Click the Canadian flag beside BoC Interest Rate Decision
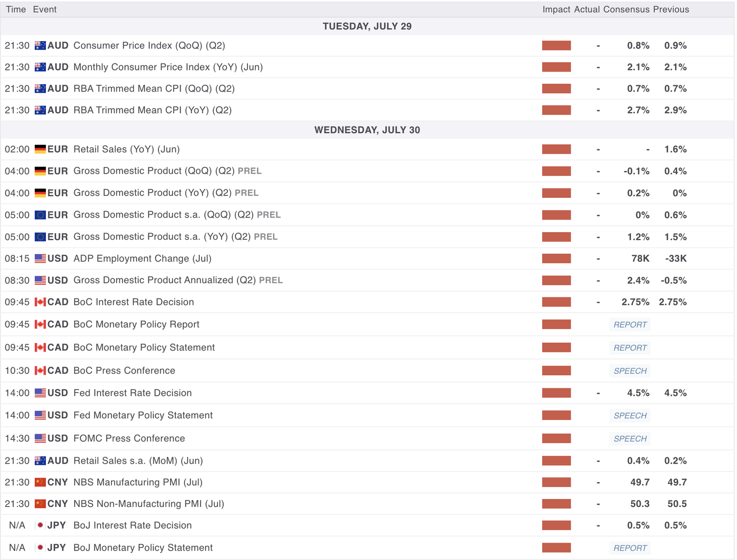 40,302
